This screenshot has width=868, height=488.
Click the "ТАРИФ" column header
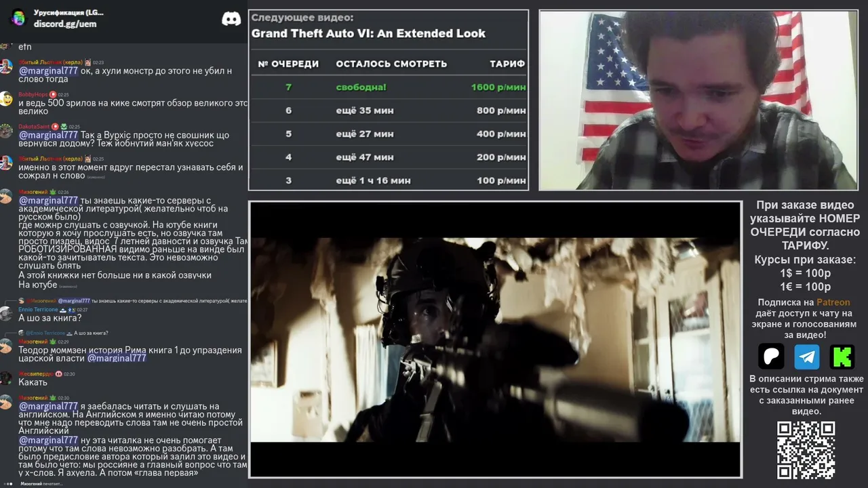[507, 64]
